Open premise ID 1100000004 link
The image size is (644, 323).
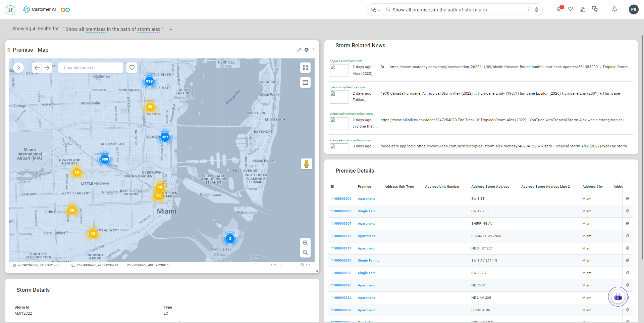341,199
